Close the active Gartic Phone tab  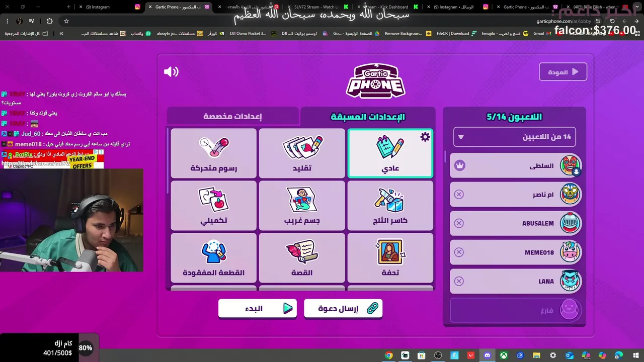[150, 7]
